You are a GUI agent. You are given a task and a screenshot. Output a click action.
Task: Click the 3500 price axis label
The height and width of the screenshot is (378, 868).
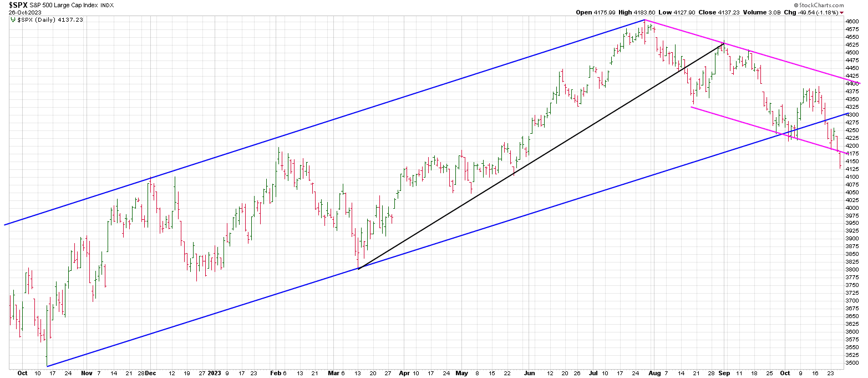(852, 362)
